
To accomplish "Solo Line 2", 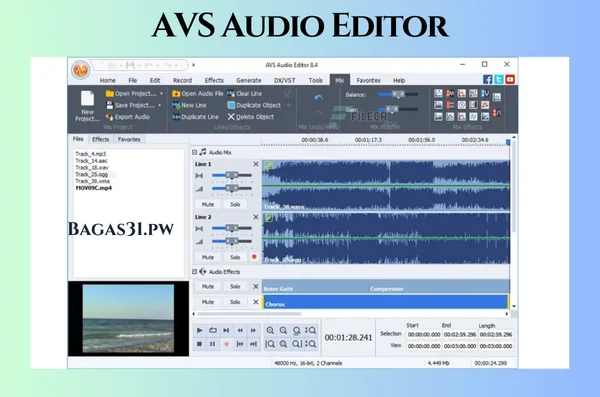I will 235,257.
